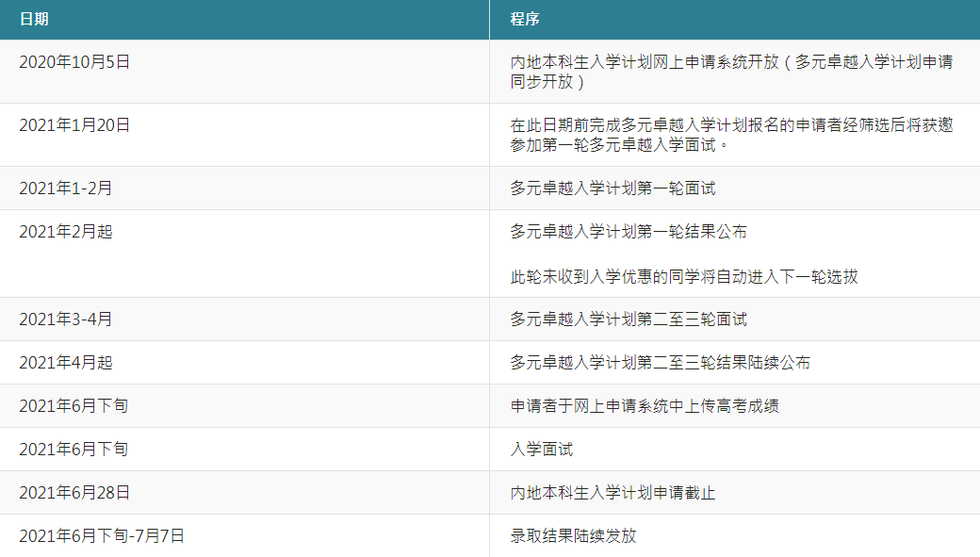This screenshot has width=980, height=557.
Task: Select the date 2021年2月起
Action: click(66, 232)
